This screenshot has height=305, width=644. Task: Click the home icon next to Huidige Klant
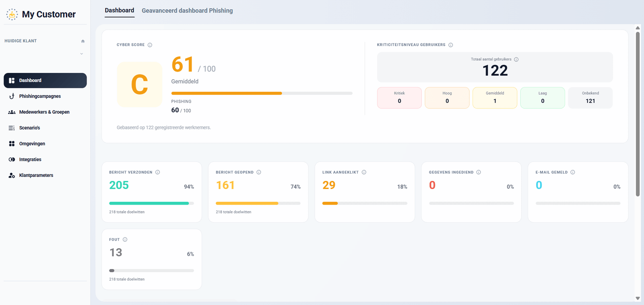click(83, 41)
